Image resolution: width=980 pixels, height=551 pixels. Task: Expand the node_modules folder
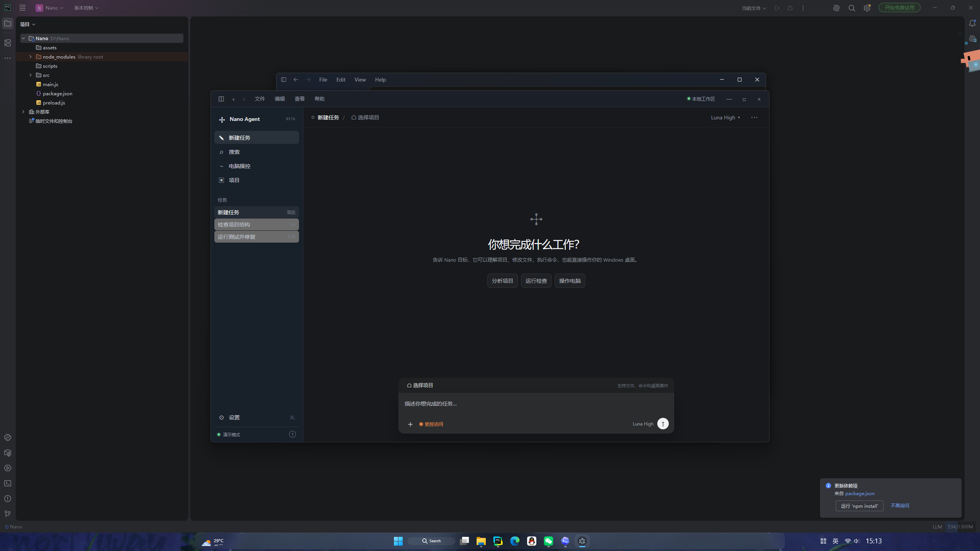(31, 57)
